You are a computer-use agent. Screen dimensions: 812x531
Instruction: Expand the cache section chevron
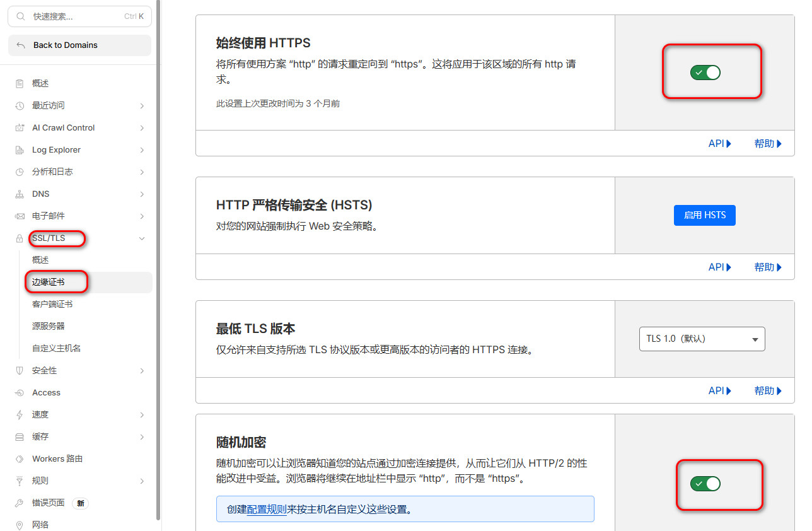142,437
